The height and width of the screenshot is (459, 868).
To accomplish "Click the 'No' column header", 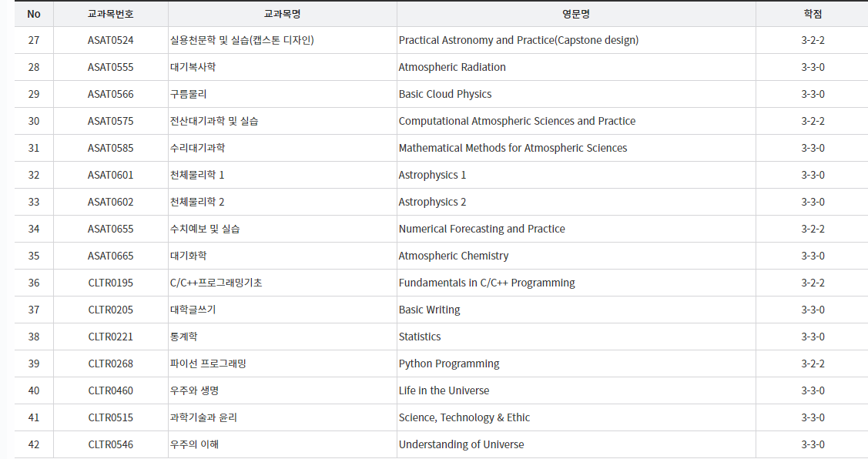I will pyautogui.click(x=34, y=14).
